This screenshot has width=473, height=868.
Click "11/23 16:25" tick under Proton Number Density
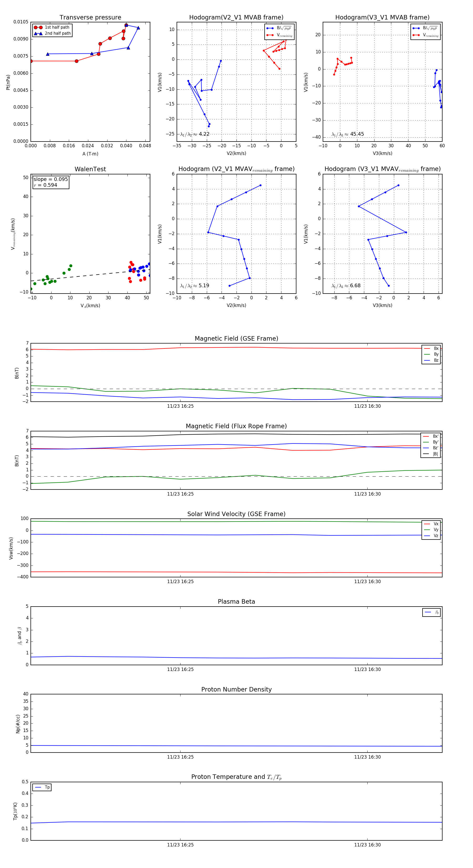click(x=181, y=757)
